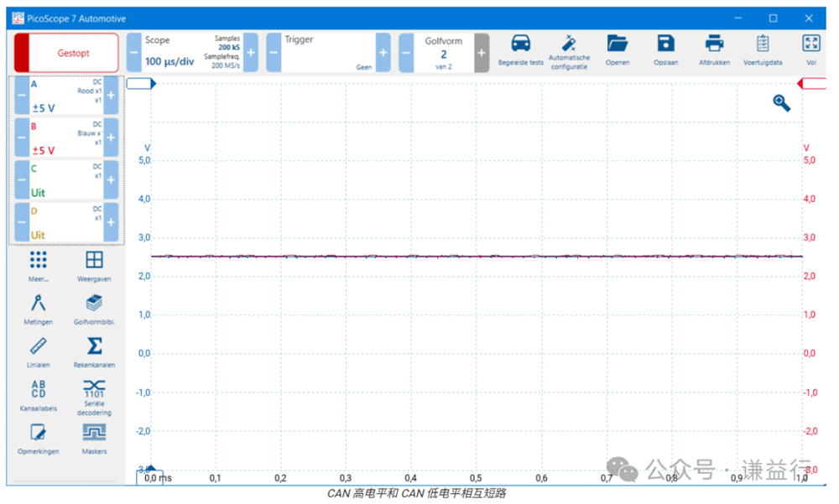Toggle channel C currently Uit
The image size is (839, 504).
point(65,180)
